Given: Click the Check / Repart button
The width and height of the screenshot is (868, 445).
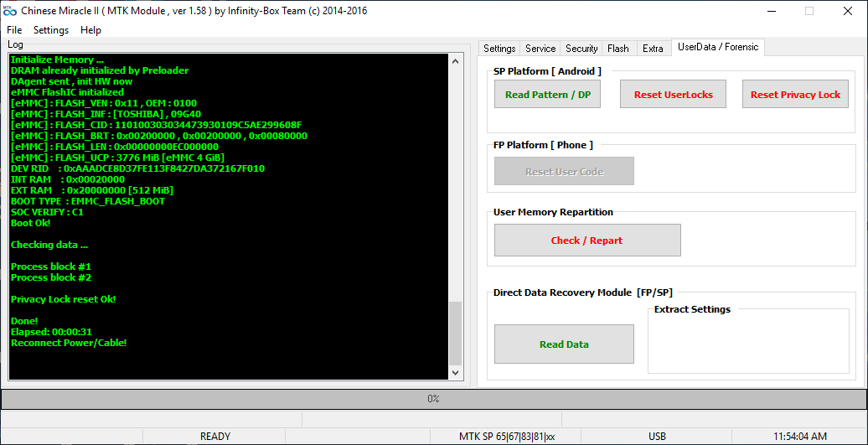Looking at the screenshot, I should click(587, 241).
